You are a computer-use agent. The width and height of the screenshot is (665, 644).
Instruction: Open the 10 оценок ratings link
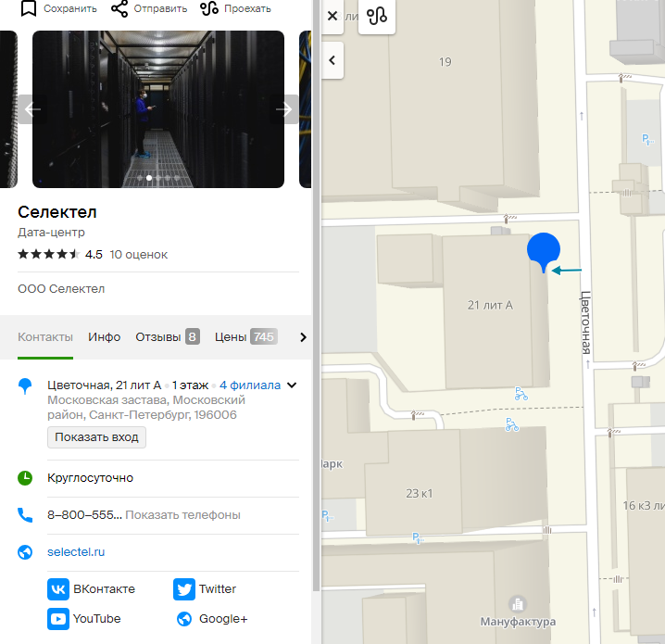point(138,255)
